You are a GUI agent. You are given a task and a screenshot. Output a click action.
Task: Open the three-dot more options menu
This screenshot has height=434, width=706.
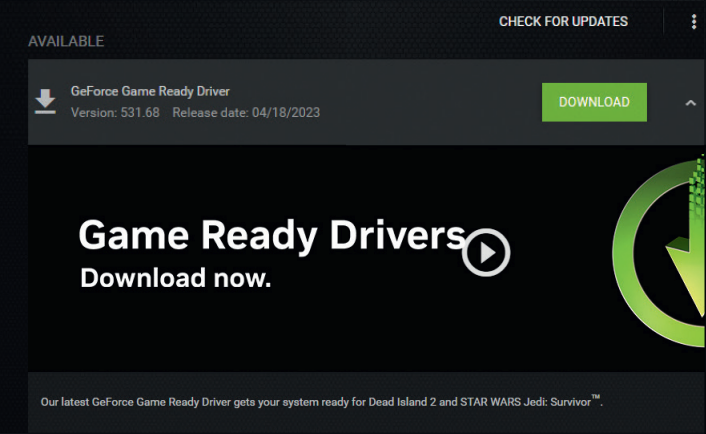point(694,22)
